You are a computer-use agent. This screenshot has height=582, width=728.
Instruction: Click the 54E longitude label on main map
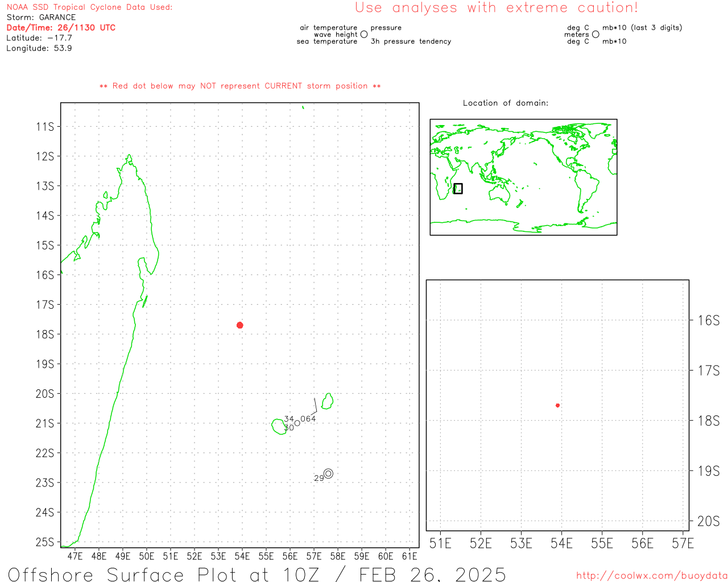[x=242, y=556]
